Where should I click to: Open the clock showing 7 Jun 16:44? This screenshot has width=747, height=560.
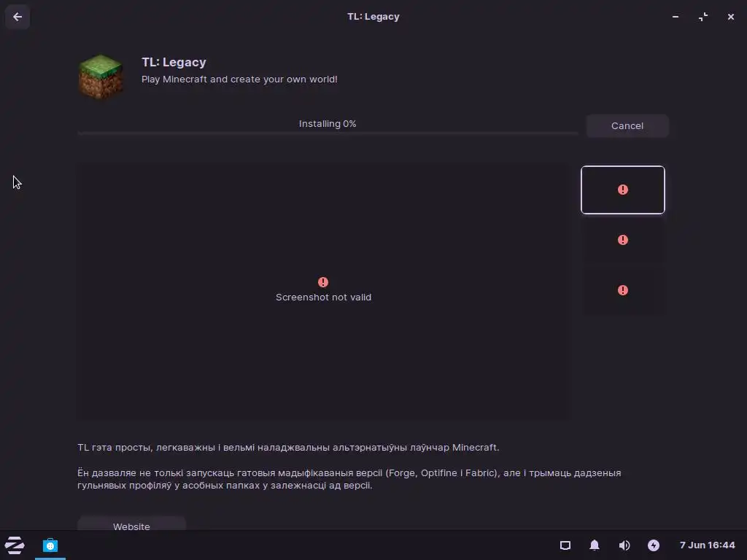click(707, 545)
